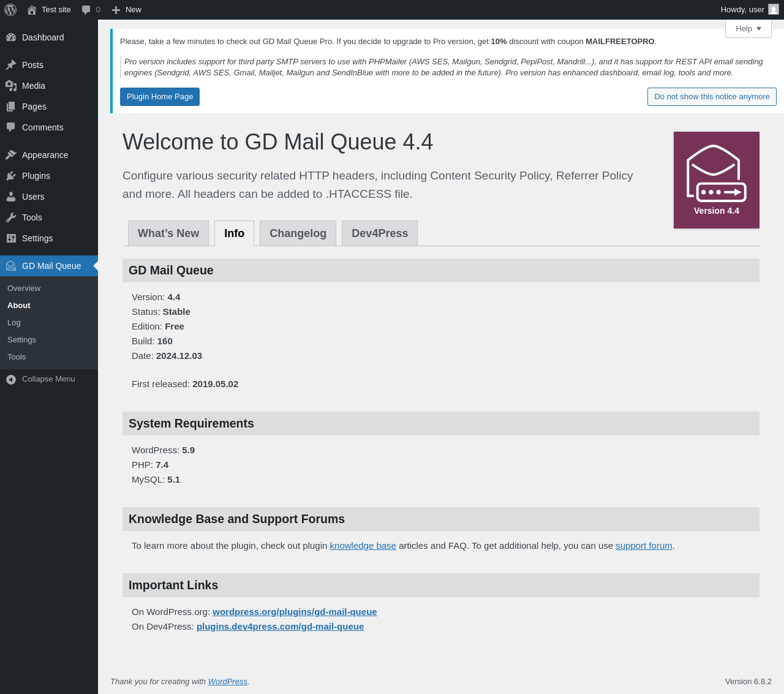The height and width of the screenshot is (694, 784).
Task: Open the Dashboard menu label
Action: pyautogui.click(x=43, y=37)
